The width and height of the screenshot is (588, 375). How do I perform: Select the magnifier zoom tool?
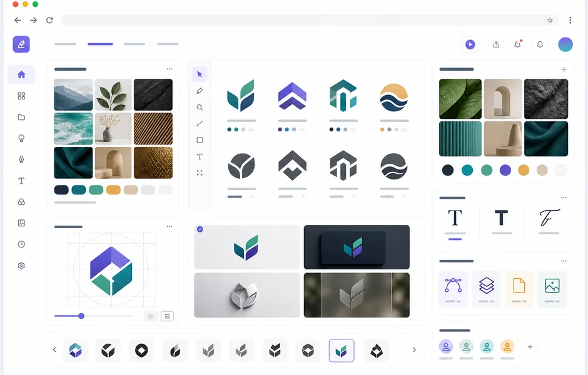coord(200,107)
